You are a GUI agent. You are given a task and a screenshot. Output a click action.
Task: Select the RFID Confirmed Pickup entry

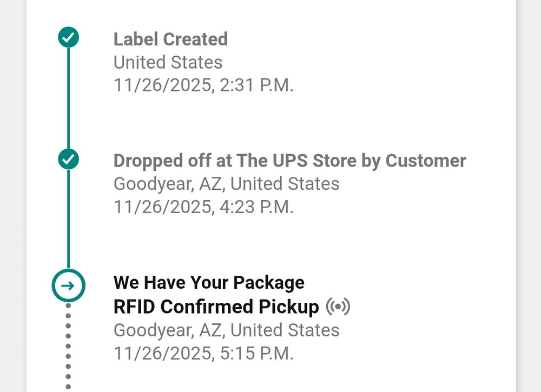point(215,305)
